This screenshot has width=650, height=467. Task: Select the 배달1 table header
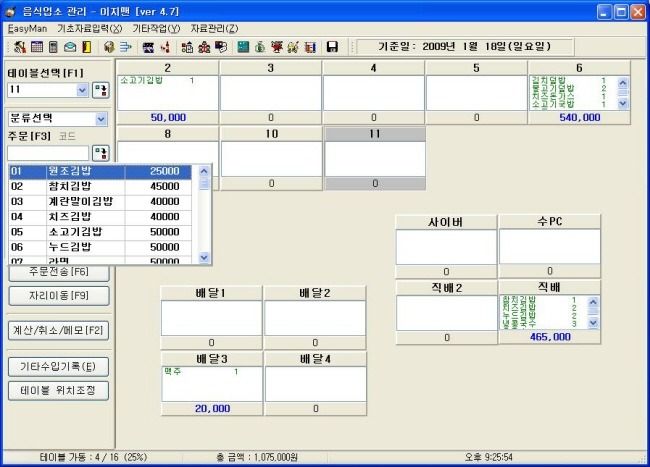pos(211,293)
